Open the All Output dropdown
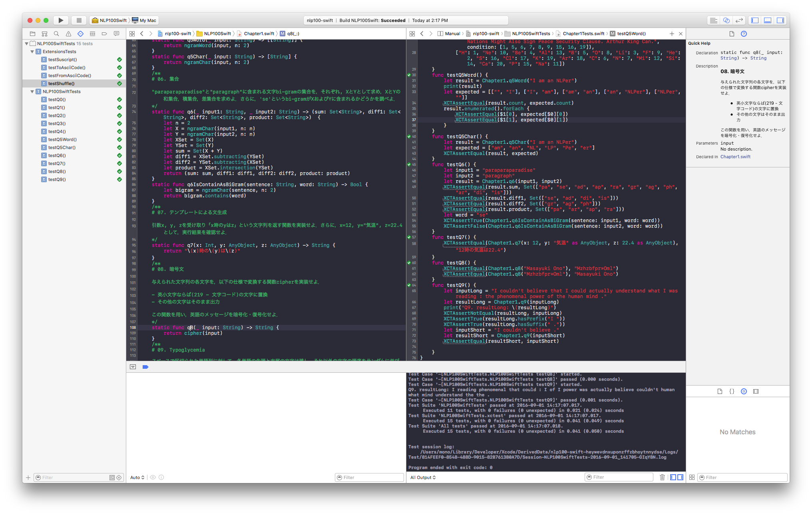The image size is (812, 515). point(422,477)
